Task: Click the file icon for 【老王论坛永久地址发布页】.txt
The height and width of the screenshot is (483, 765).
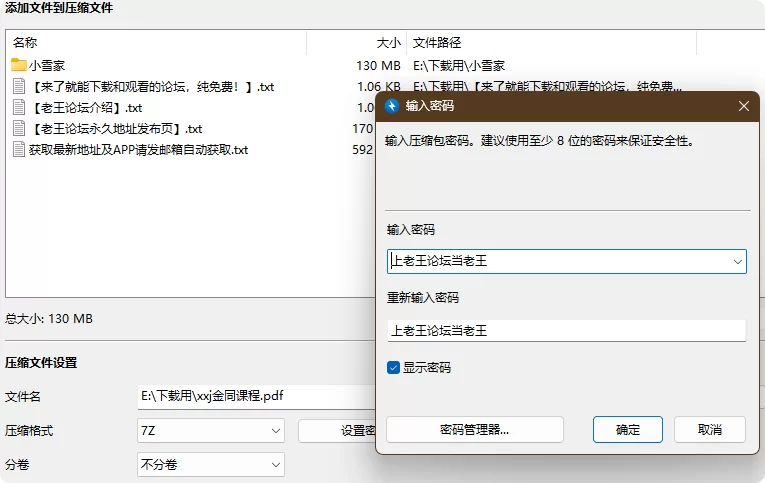Action: pyautogui.click(x=19, y=128)
